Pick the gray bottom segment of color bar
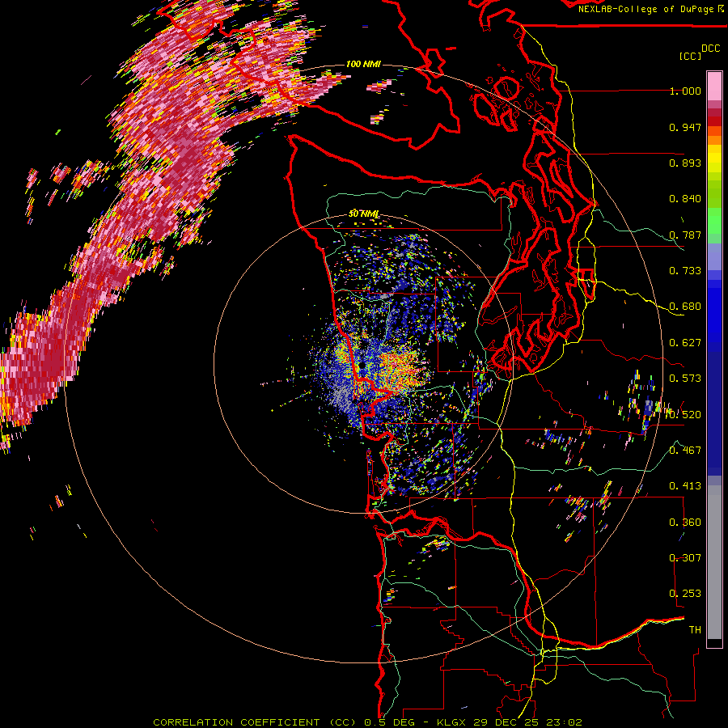Viewport: 728px width, 728px height. [714, 562]
